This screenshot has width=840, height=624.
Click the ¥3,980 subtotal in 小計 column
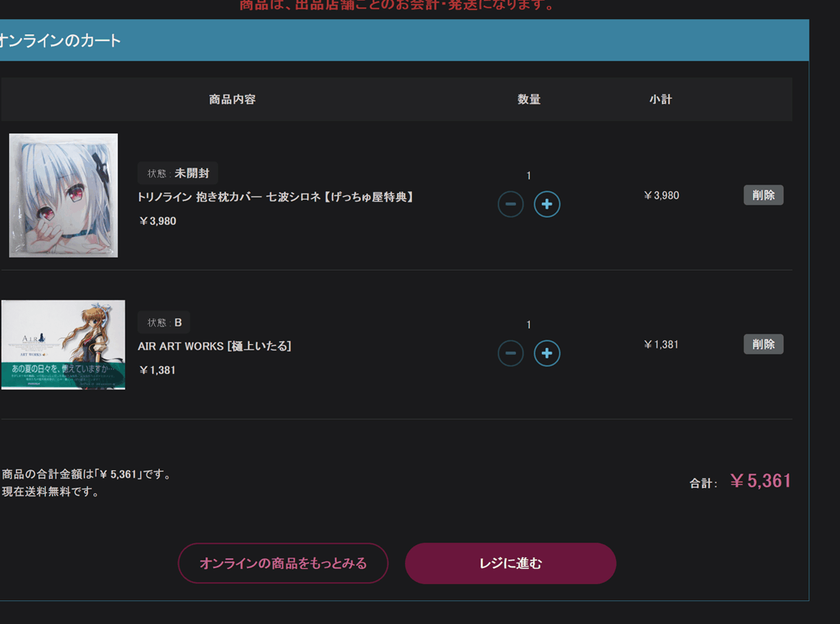pos(661,196)
